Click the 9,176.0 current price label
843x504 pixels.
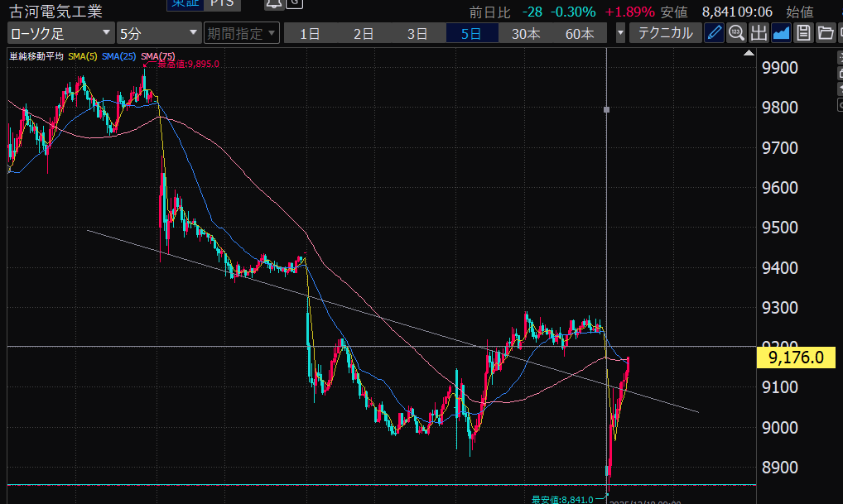795,358
